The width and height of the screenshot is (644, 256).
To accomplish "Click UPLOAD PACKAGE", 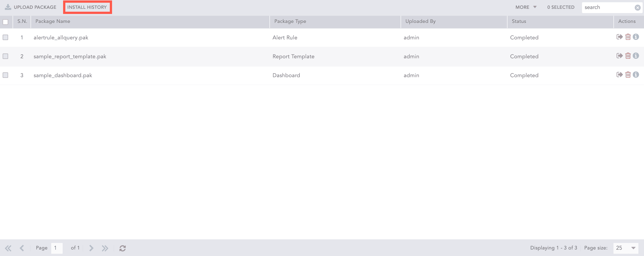I will coord(35,7).
